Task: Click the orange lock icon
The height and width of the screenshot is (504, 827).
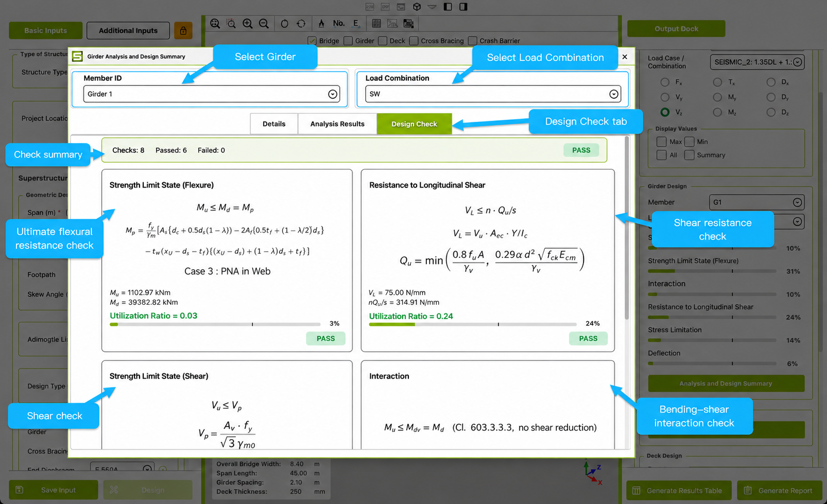Action: (183, 30)
